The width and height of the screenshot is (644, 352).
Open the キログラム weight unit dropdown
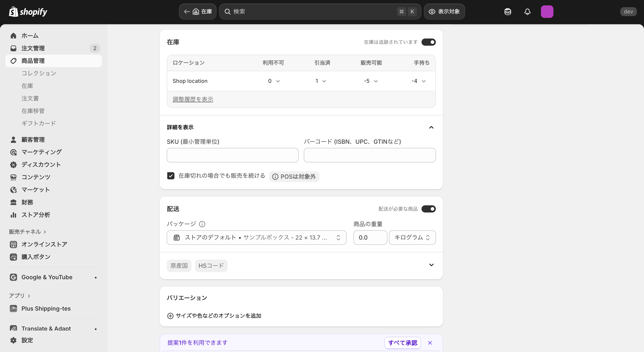pos(412,237)
